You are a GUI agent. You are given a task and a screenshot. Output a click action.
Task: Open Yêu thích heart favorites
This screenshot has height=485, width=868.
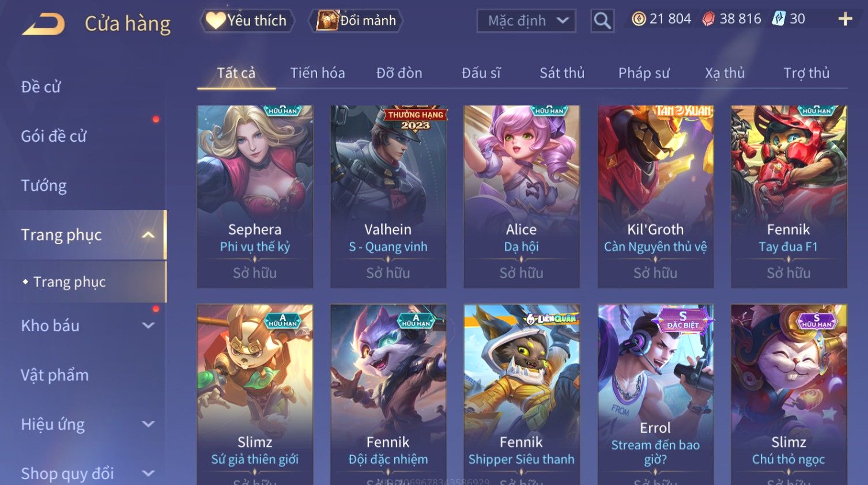click(x=247, y=21)
